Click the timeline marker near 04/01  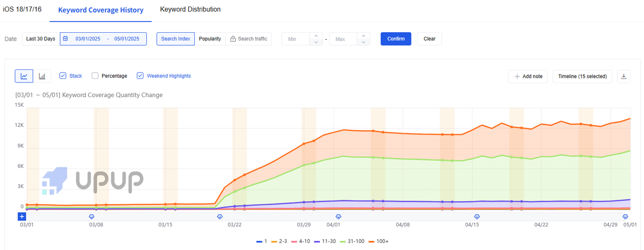click(x=339, y=217)
